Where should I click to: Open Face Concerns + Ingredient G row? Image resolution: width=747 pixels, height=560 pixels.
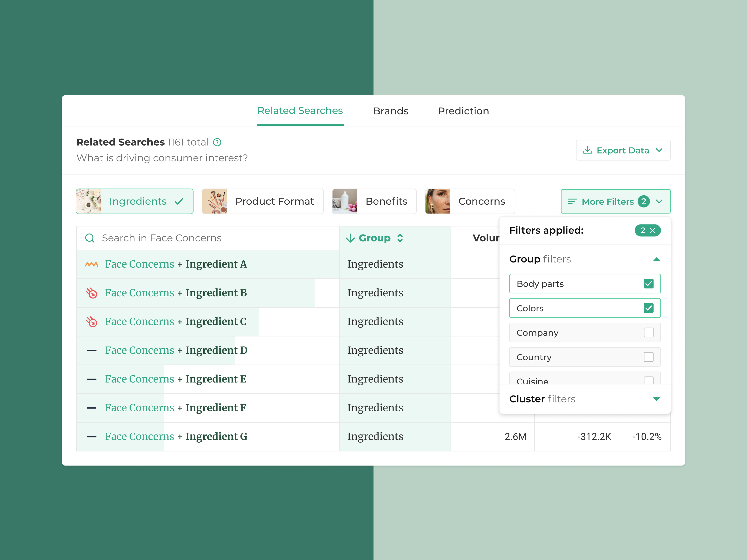[208, 437]
